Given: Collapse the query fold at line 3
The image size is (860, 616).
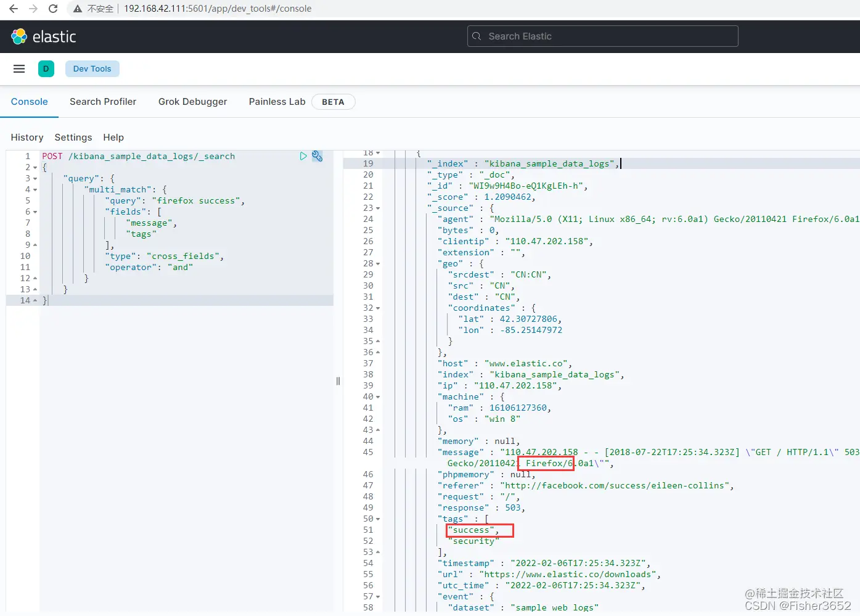Looking at the screenshot, I should point(35,179).
